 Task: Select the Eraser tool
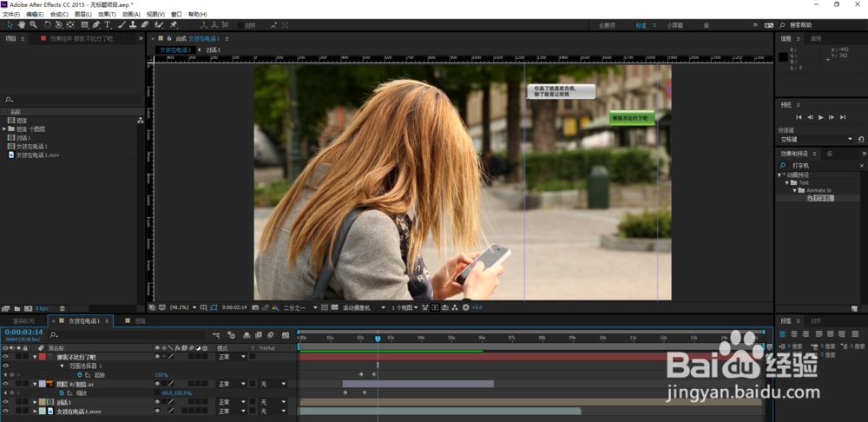pos(145,25)
